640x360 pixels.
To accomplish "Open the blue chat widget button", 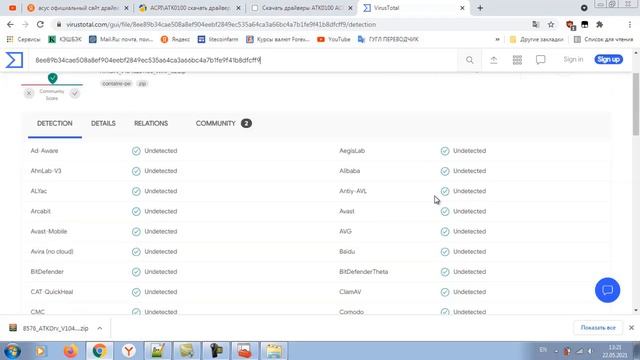I will (x=607, y=290).
